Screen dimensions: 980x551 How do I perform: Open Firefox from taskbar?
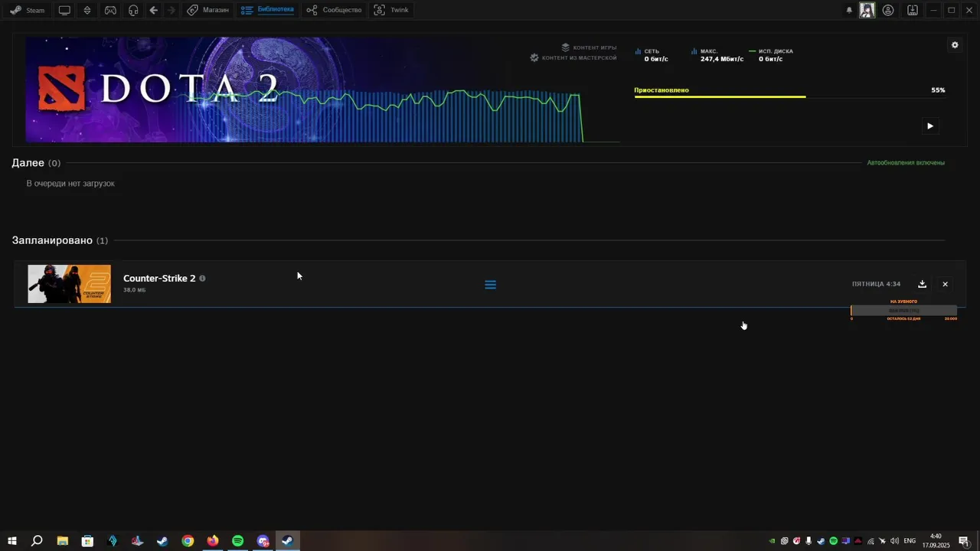coord(213,541)
